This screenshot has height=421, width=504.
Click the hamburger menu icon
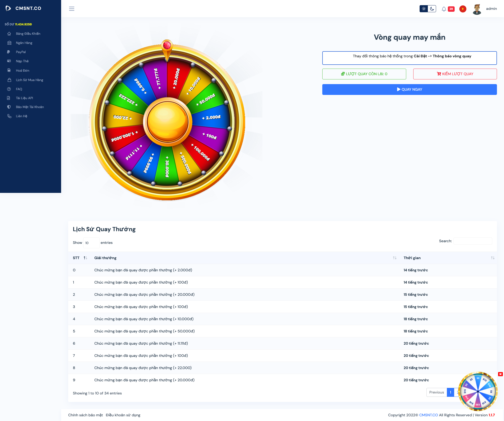[x=71, y=9]
